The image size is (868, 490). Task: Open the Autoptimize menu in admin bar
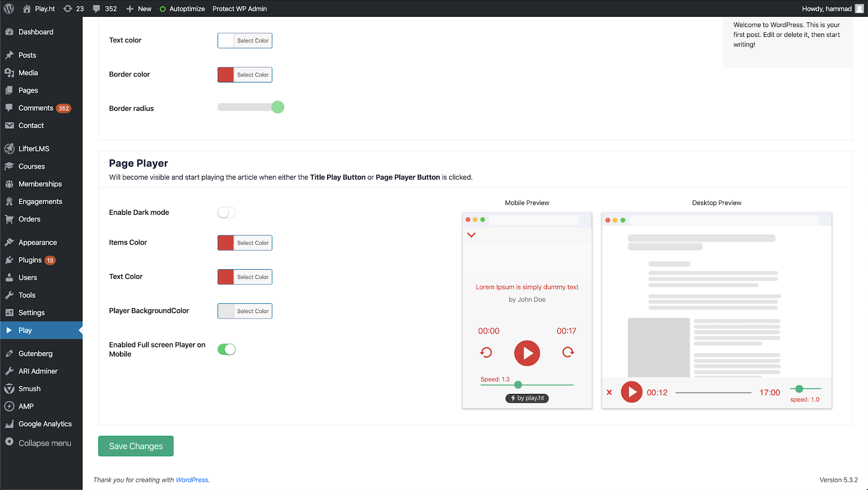coord(182,9)
